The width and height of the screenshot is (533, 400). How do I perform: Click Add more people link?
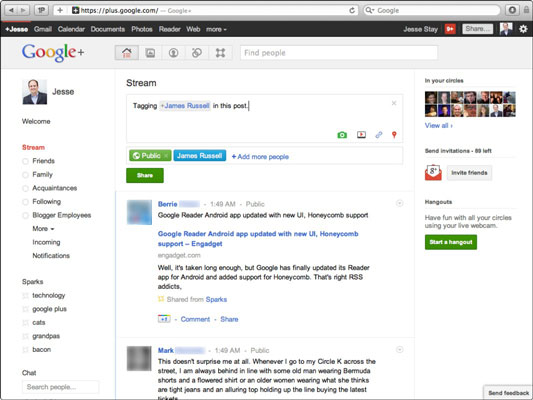[x=260, y=157]
